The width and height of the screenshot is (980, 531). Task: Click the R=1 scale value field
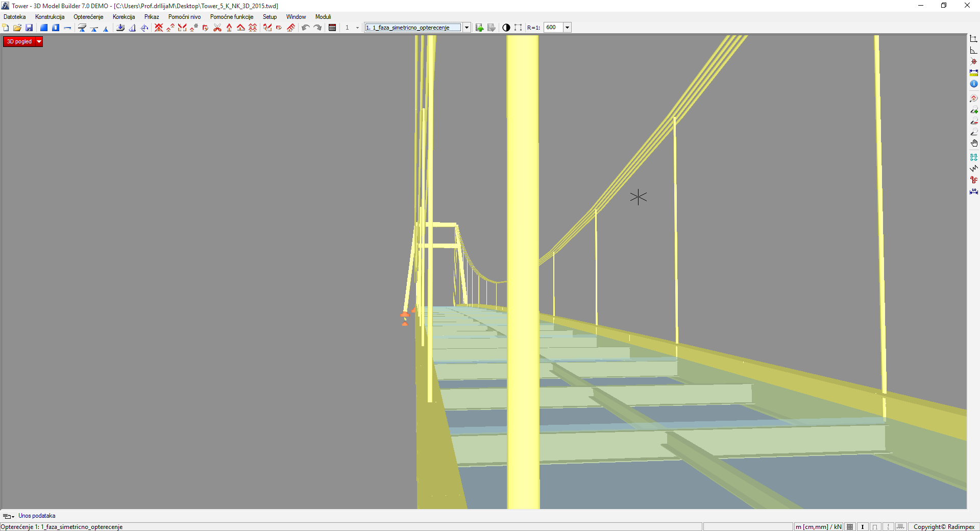pyautogui.click(x=553, y=28)
